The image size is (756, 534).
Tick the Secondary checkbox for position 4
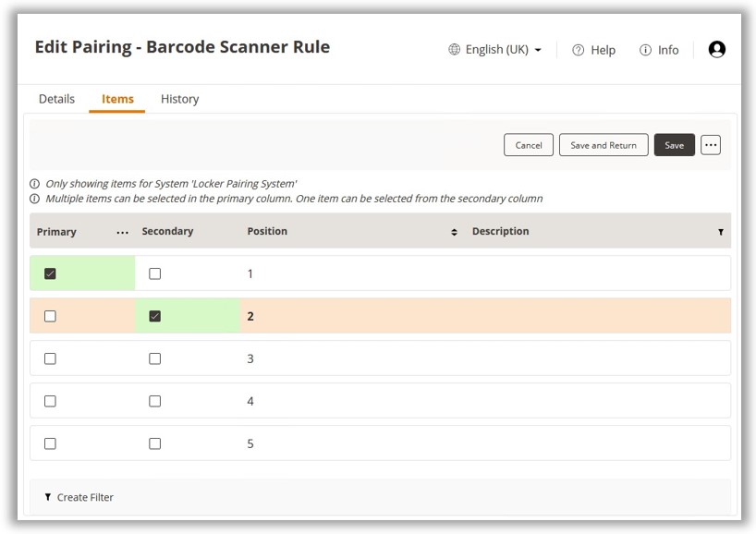(154, 401)
